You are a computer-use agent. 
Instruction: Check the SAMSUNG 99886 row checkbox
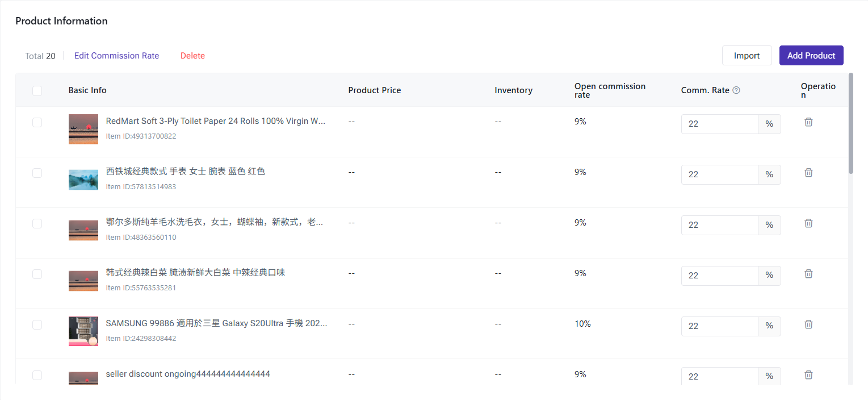(x=37, y=324)
